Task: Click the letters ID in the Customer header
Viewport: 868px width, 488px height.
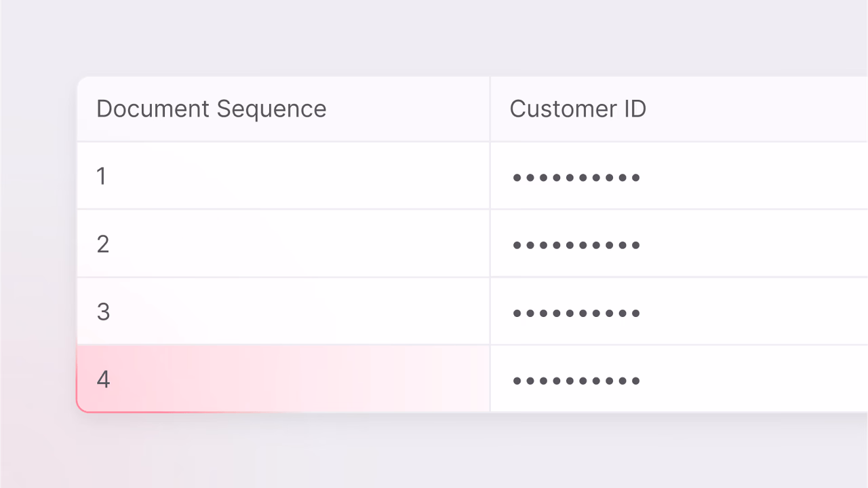Action: click(635, 109)
